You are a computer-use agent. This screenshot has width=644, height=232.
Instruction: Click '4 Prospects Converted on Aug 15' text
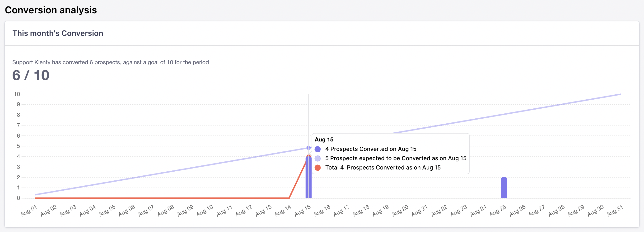[370, 149]
